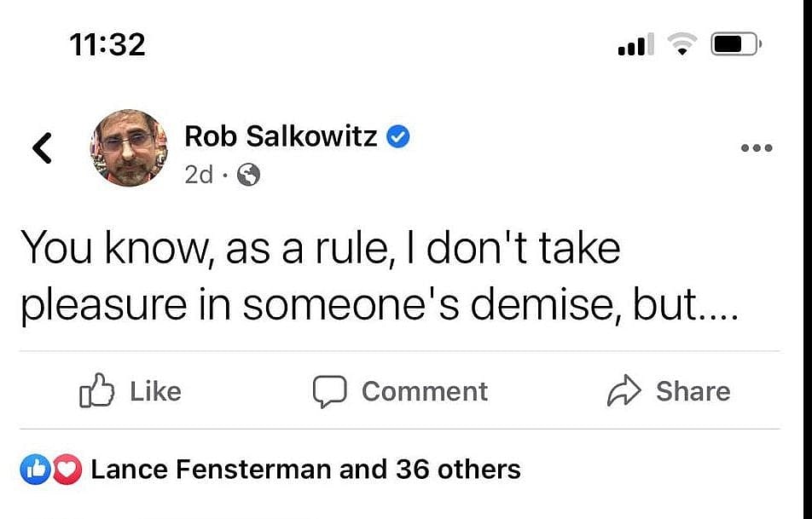Tap the globe public privacy icon
Viewport: 812px width, 519px height.
click(248, 175)
